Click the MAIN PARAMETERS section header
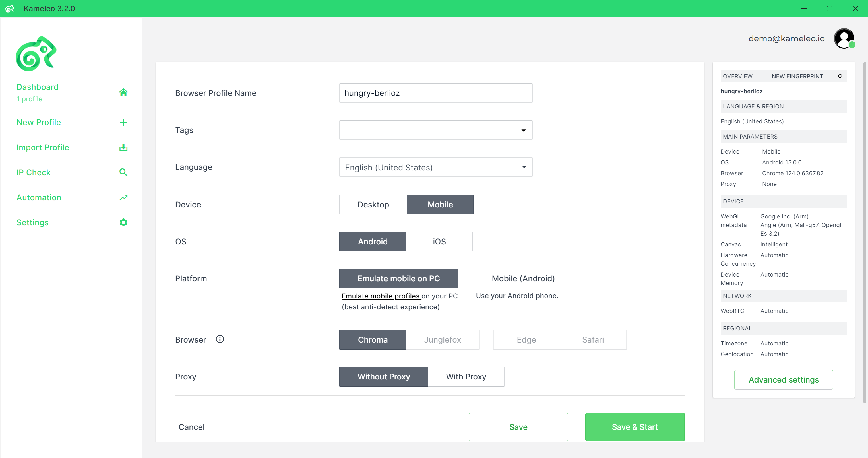Screen dimensions: 868x458 (x=784, y=137)
